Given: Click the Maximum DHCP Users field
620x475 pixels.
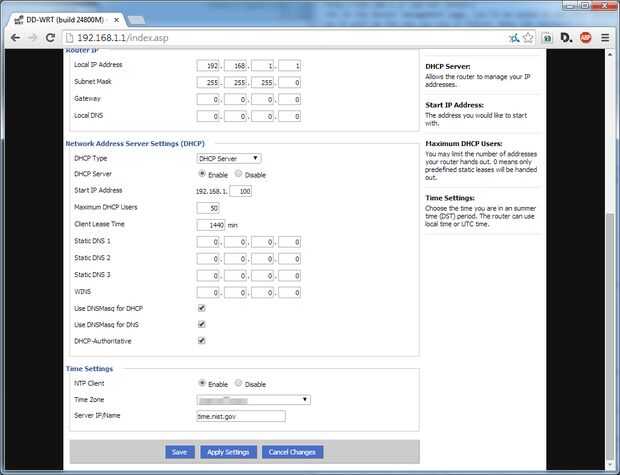Looking at the screenshot, I should coord(208,208).
